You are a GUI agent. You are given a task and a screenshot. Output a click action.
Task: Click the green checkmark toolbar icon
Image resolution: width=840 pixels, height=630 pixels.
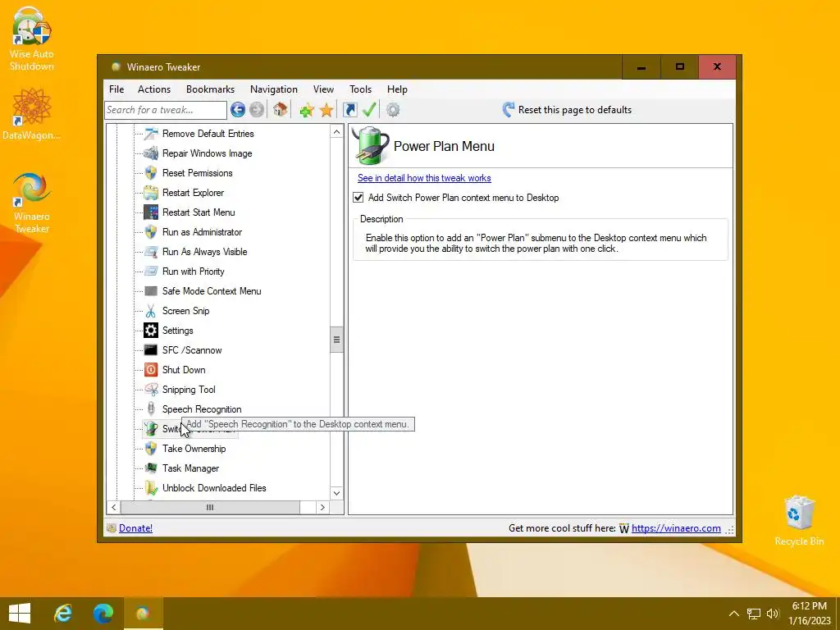pyautogui.click(x=369, y=110)
